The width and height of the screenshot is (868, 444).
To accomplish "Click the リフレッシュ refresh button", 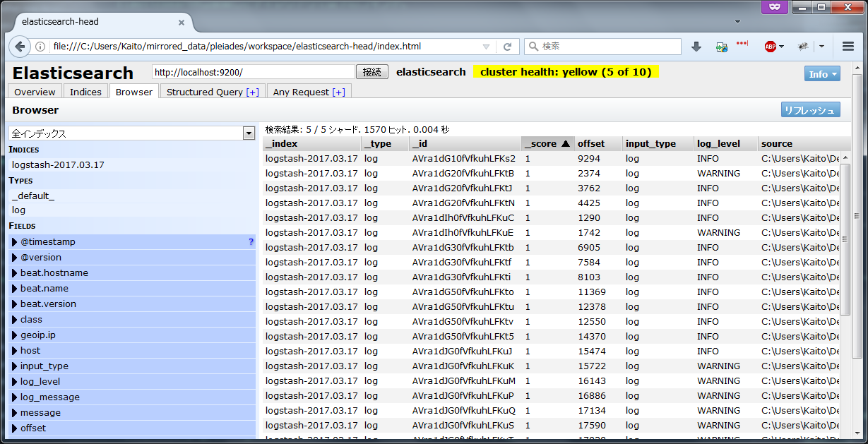I will point(810,110).
